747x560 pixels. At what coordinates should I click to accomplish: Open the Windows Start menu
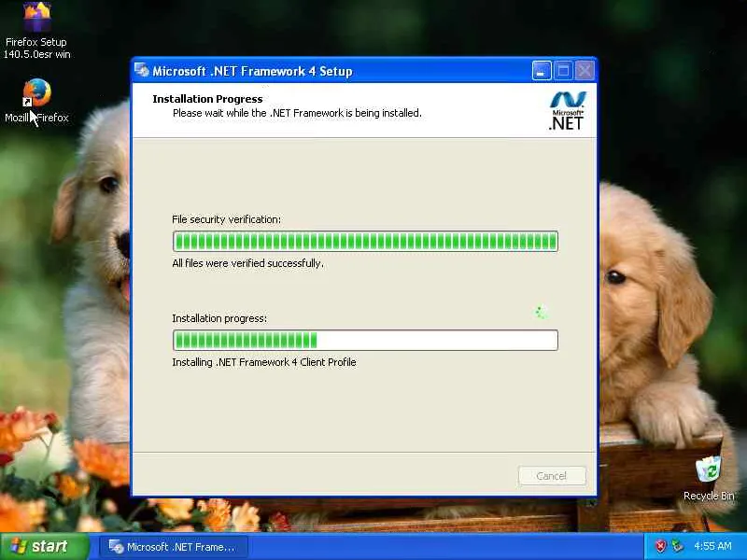44,546
